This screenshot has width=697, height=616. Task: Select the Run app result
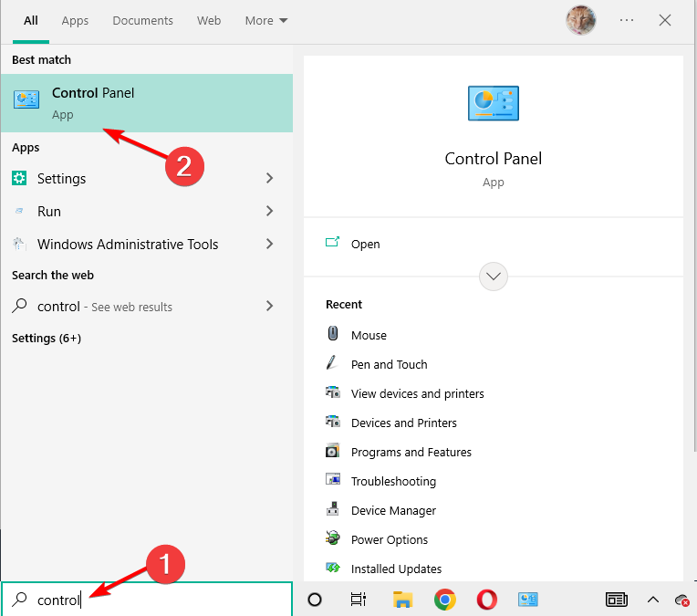pos(147,211)
